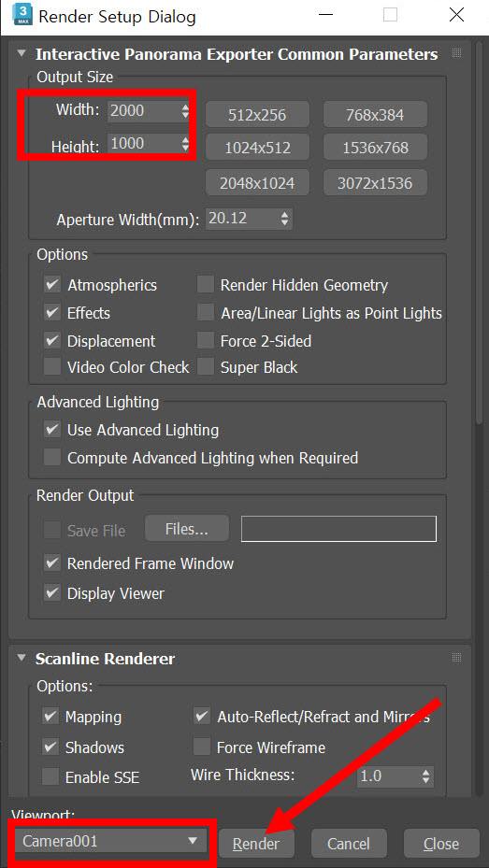Uncheck the Effects option
The image size is (489, 868).
pyautogui.click(x=52, y=313)
